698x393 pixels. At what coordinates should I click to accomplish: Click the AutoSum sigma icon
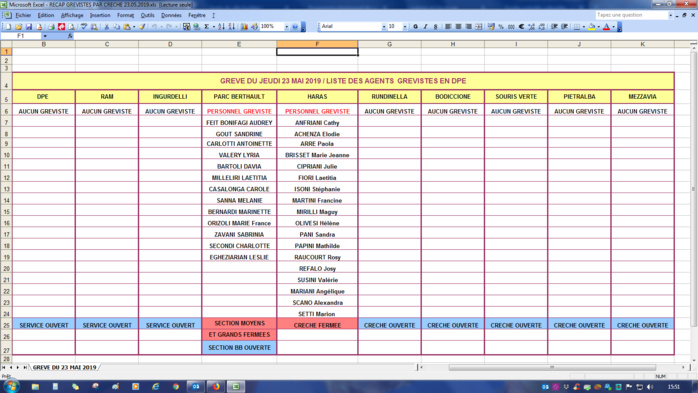[x=207, y=27]
